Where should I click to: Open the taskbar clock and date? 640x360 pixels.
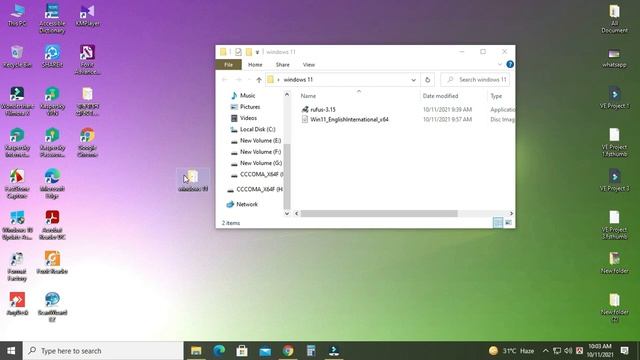pos(600,351)
